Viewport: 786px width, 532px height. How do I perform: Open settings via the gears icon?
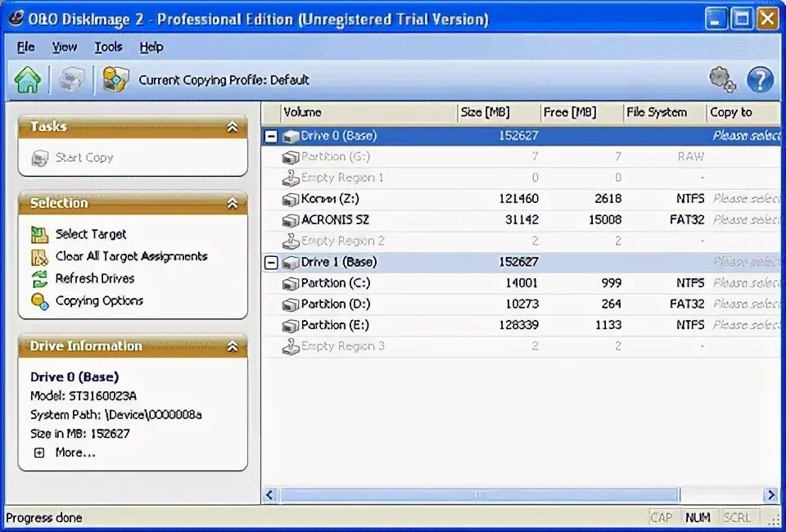(x=722, y=79)
